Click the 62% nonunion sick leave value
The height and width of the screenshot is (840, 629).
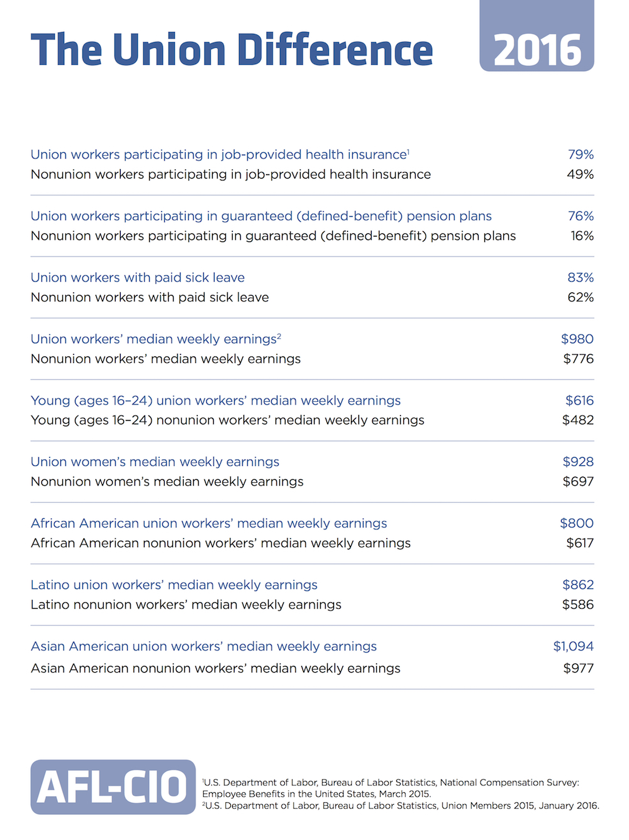(581, 297)
